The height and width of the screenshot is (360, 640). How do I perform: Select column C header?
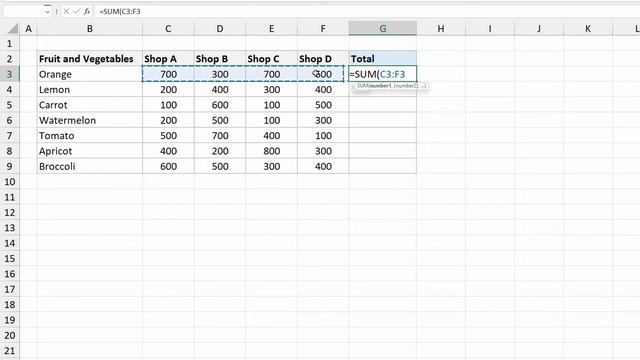pyautogui.click(x=168, y=29)
